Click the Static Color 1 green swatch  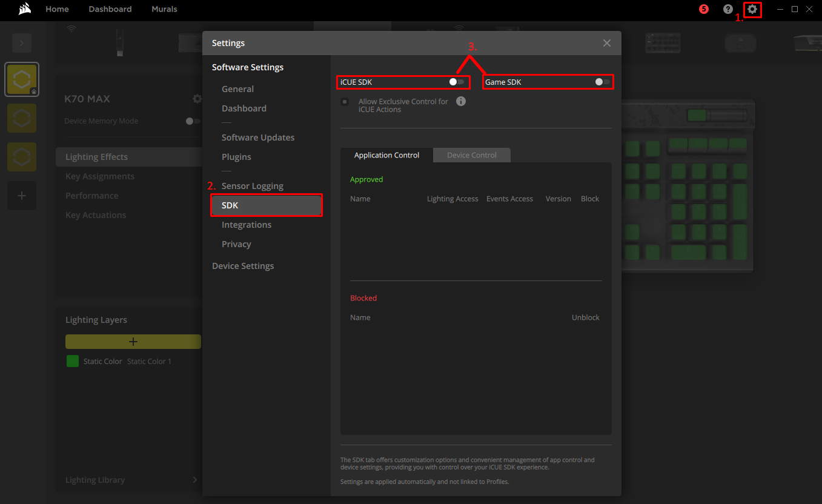(x=72, y=360)
